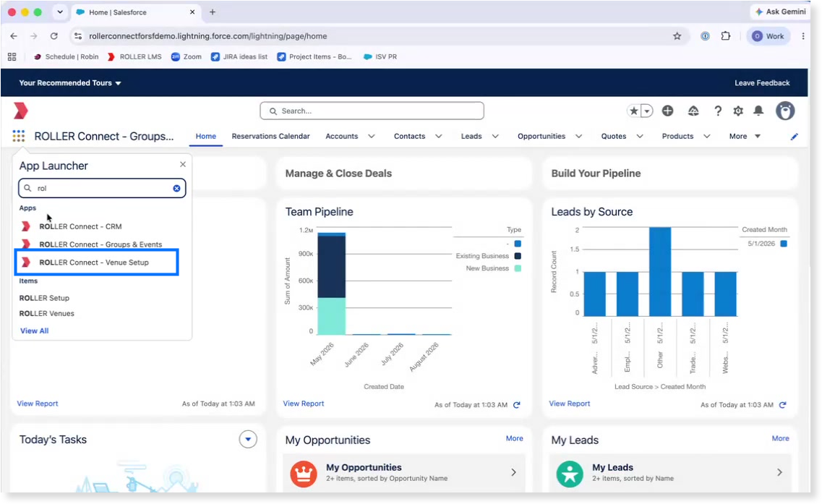
Task: Open View Report under Team Pipeline
Action: (x=304, y=403)
